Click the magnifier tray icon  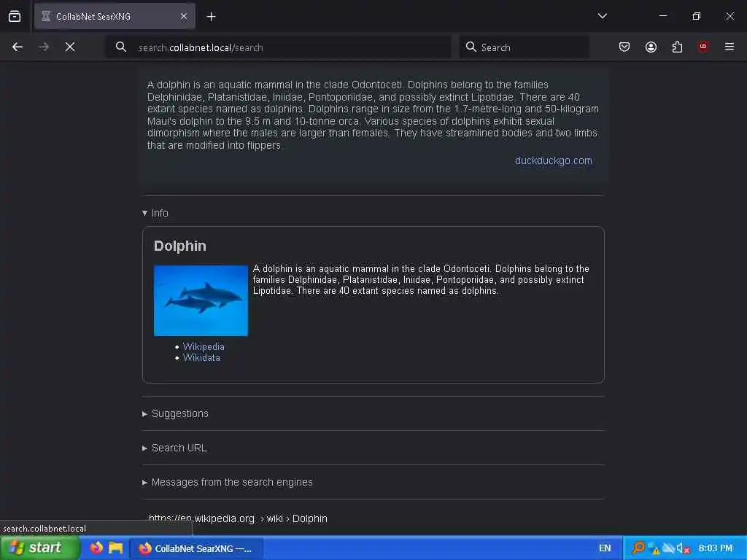tap(638, 548)
